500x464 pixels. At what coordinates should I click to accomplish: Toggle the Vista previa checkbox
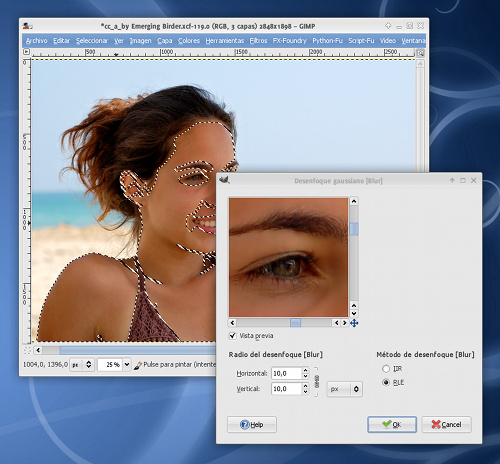(x=233, y=336)
